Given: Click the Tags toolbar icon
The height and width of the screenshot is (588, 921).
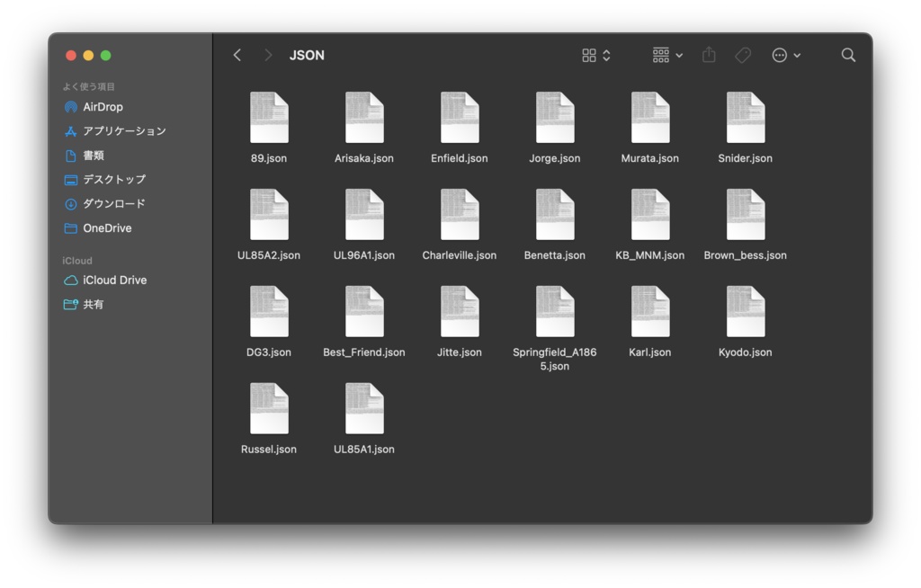Looking at the screenshot, I should point(743,55).
